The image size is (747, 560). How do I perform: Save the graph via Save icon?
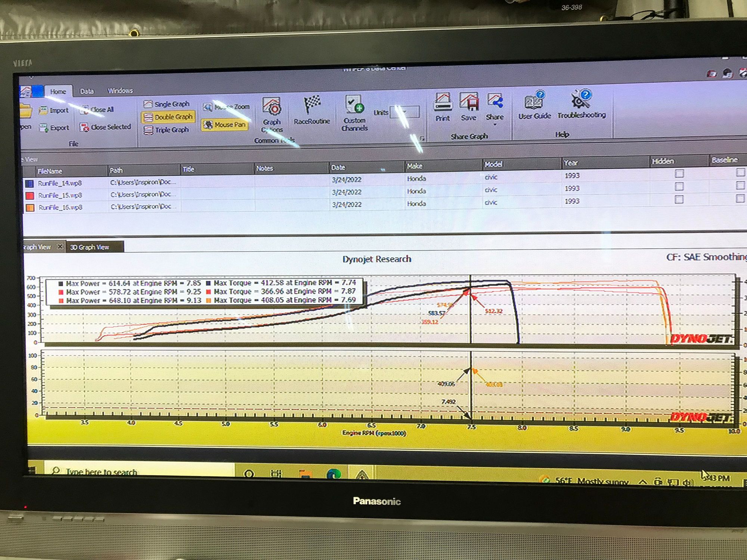click(x=469, y=107)
